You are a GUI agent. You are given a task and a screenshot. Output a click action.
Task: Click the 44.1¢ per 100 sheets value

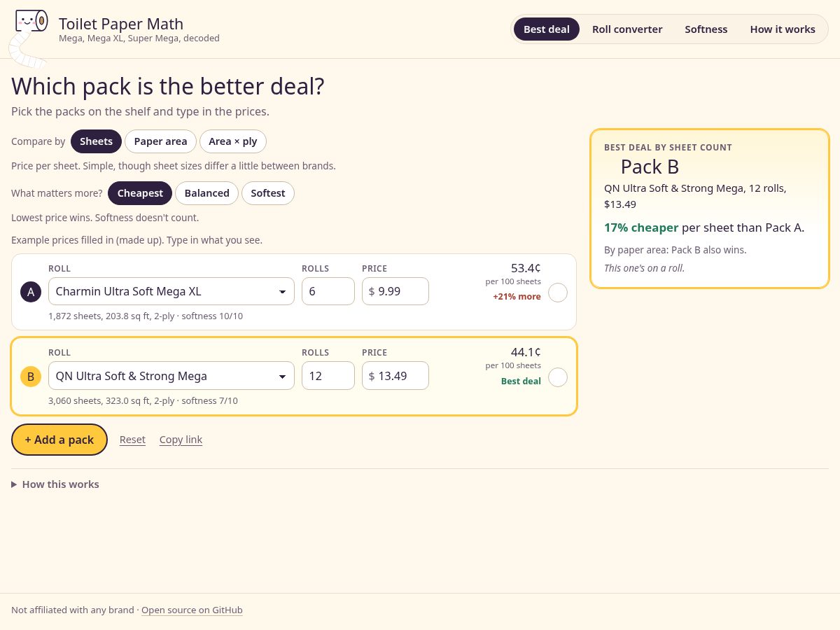point(526,352)
